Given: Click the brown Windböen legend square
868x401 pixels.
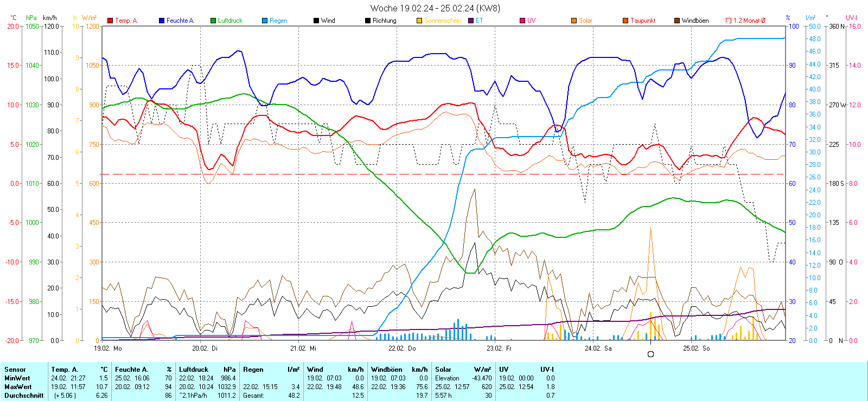Looking at the screenshot, I should tap(677, 21).
